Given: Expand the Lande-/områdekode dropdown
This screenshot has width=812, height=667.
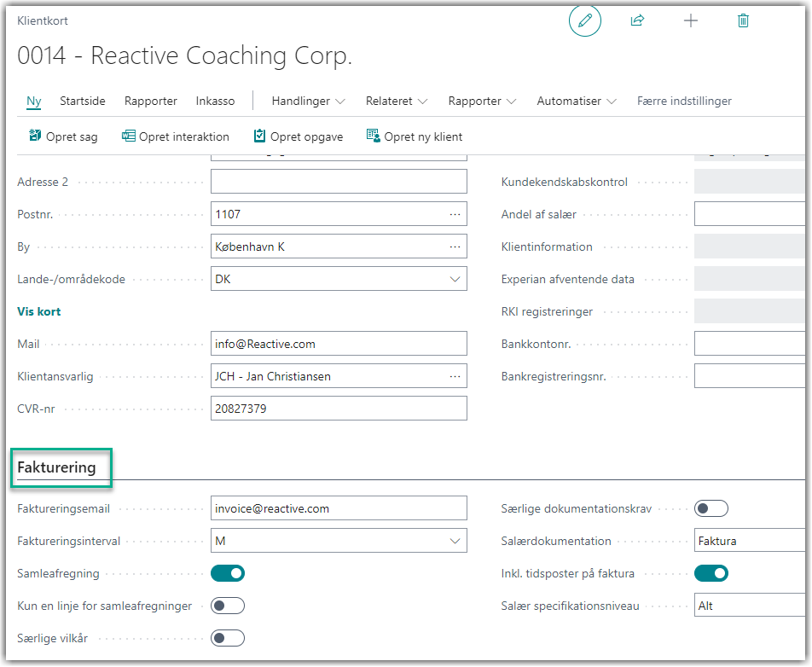Looking at the screenshot, I should [x=455, y=279].
